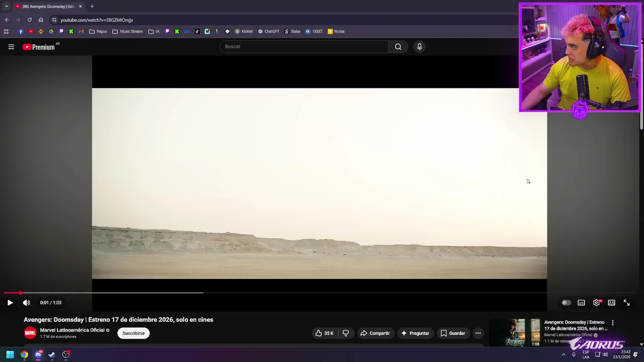Open Windows notifications bell

point(635,354)
